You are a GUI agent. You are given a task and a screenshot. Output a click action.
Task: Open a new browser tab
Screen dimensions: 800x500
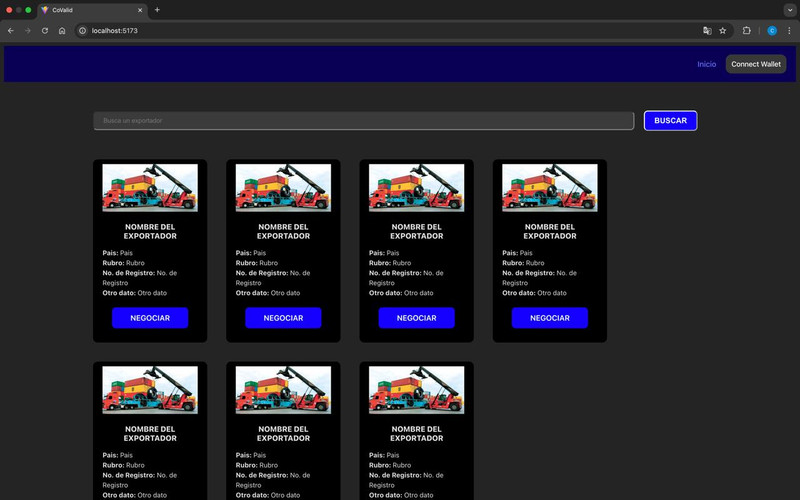pos(157,9)
